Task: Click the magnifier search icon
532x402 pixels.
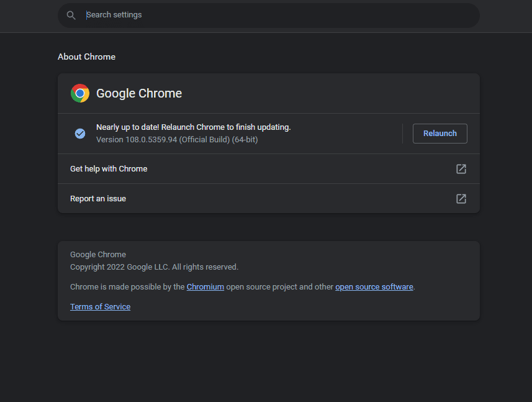Action: (x=71, y=16)
